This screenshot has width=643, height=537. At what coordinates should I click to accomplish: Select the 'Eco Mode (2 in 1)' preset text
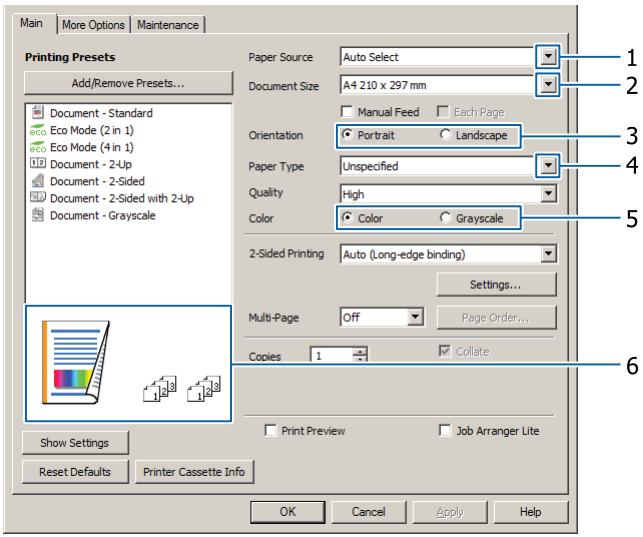coord(92,130)
